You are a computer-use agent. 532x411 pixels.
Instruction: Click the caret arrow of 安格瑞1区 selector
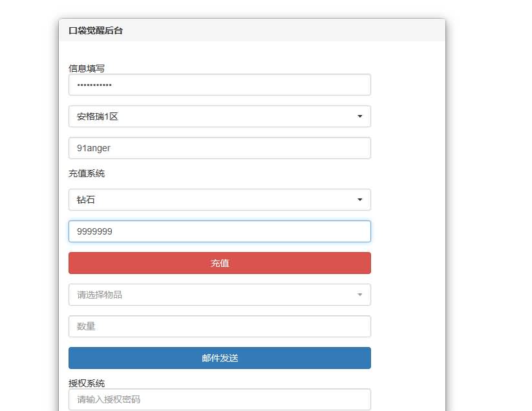(x=359, y=116)
